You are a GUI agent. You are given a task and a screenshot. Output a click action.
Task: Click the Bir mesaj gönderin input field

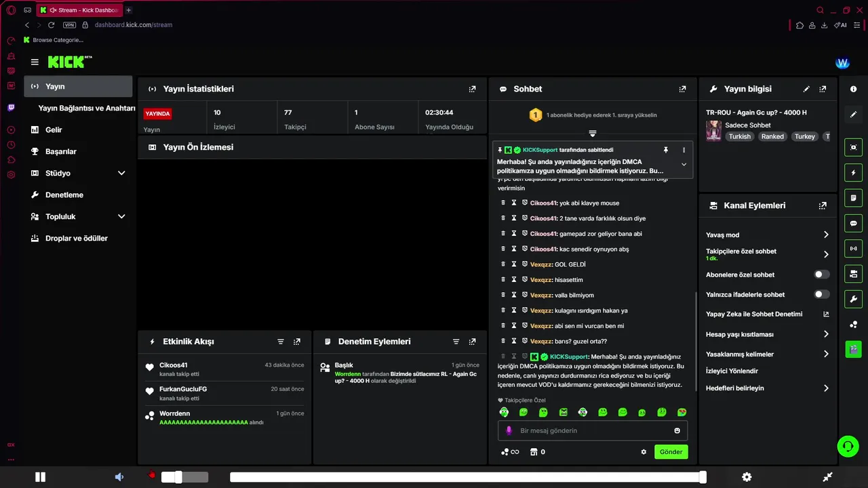click(x=593, y=431)
